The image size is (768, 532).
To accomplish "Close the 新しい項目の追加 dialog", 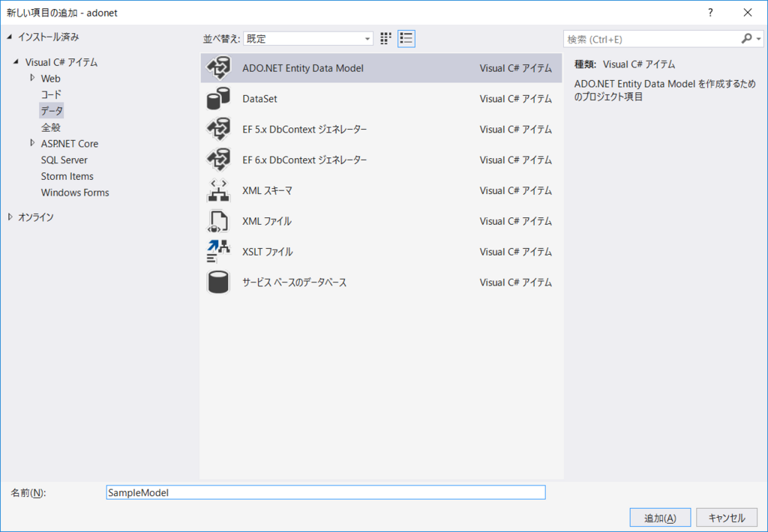I will (748, 13).
